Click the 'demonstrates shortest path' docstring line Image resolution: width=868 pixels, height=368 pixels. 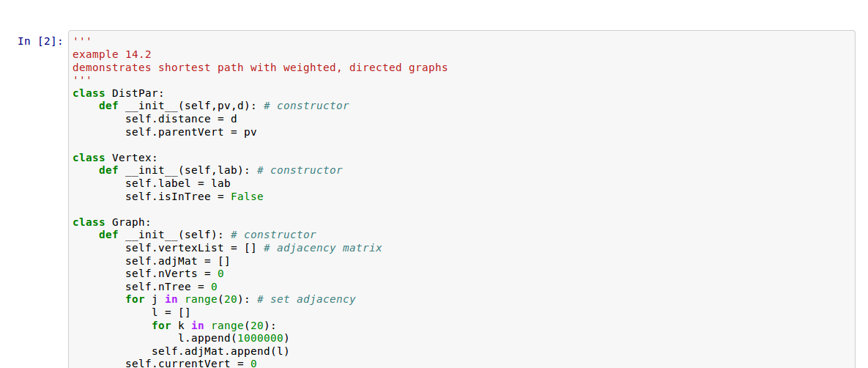(x=259, y=67)
